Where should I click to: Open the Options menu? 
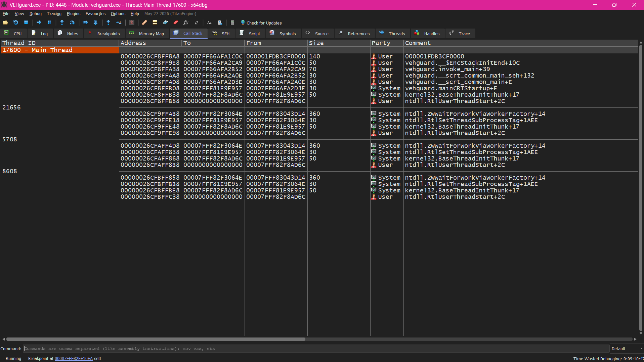(x=118, y=14)
